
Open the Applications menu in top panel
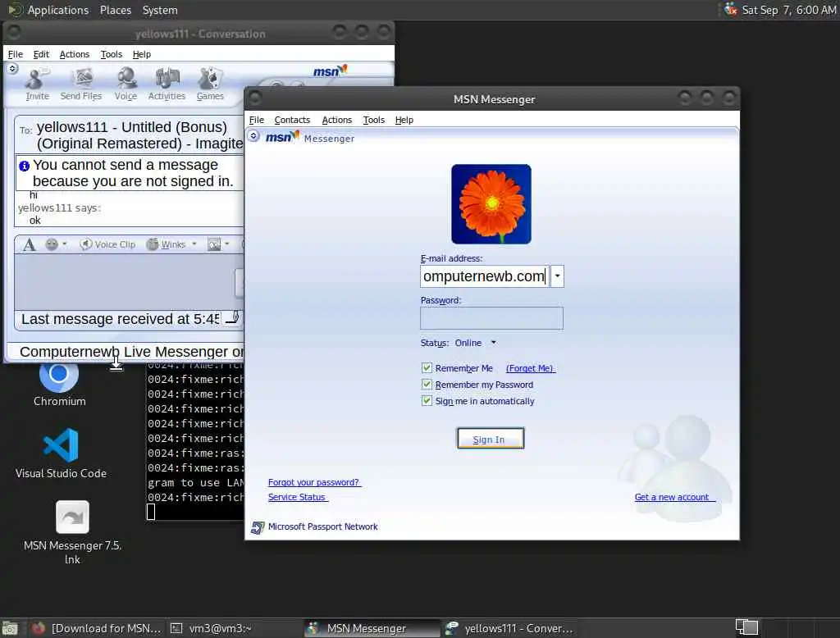[58, 10]
